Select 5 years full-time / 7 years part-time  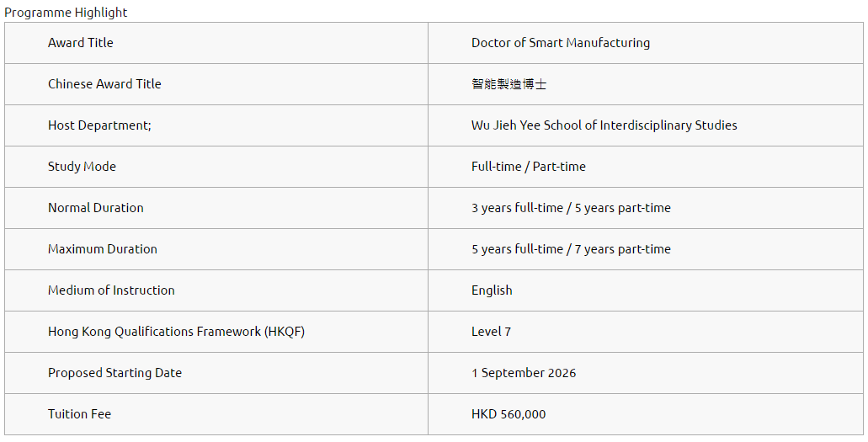pyautogui.click(x=571, y=249)
